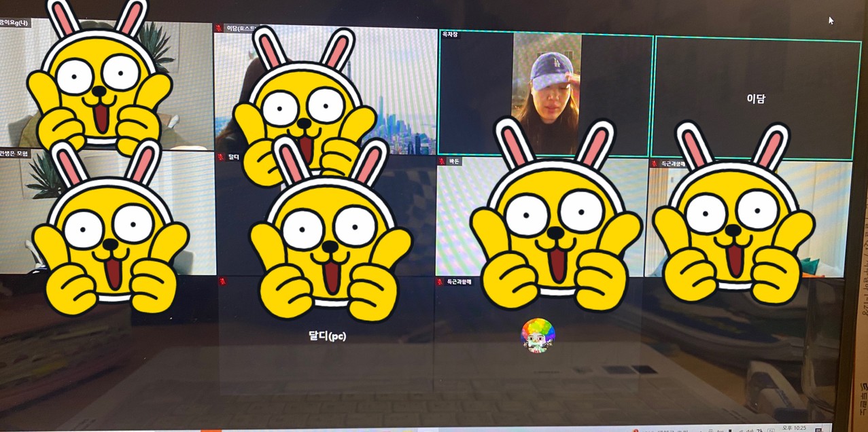Select the dark tile with centered name 이담
Screen dimensions: 868x432
[x=756, y=98]
